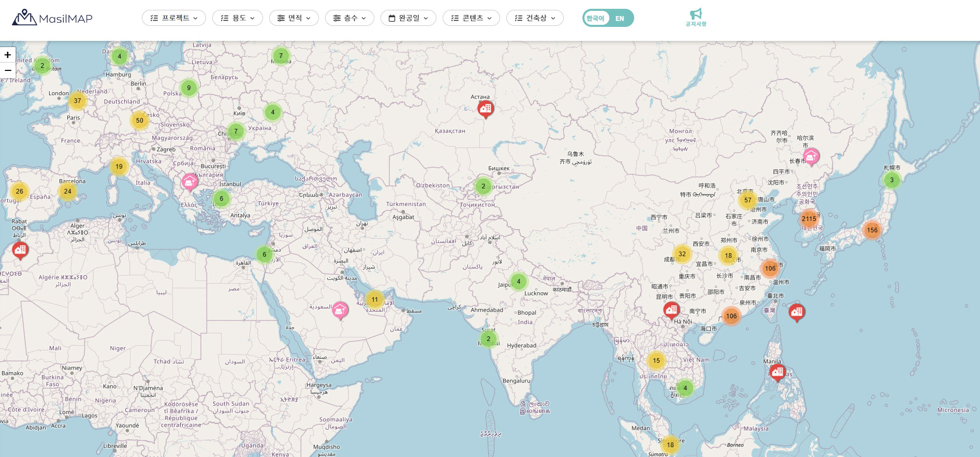The width and height of the screenshot is (980, 457).
Task: Open the 용도 filter dropdown
Action: pyautogui.click(x=238, y=18)
